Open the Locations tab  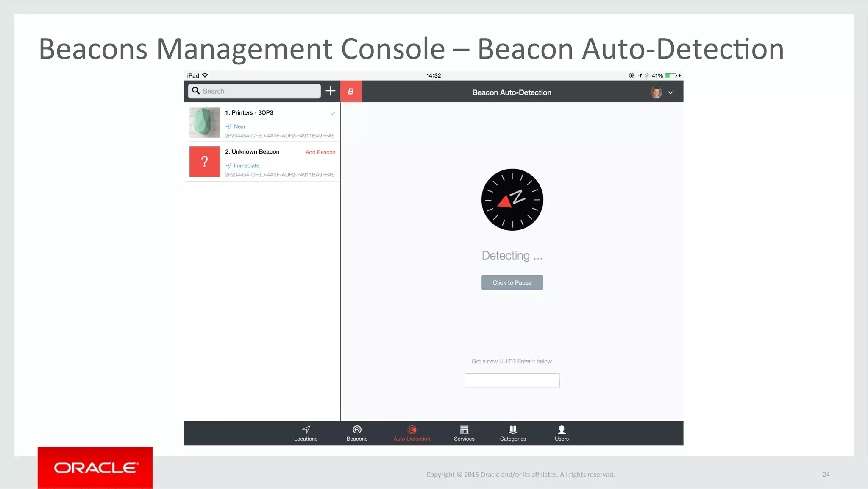pyautogui.click(x=306, y=433)
